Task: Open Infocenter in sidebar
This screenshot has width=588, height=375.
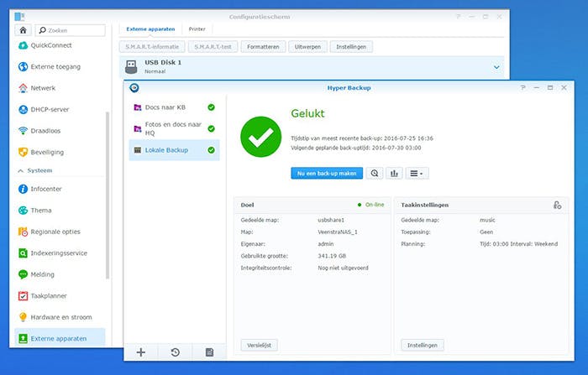Action: [39, 189]
